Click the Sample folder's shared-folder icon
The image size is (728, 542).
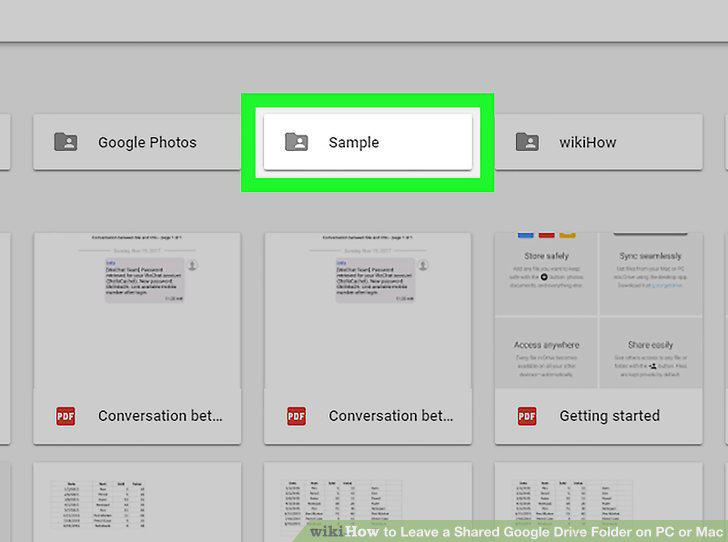click(296, 142)
